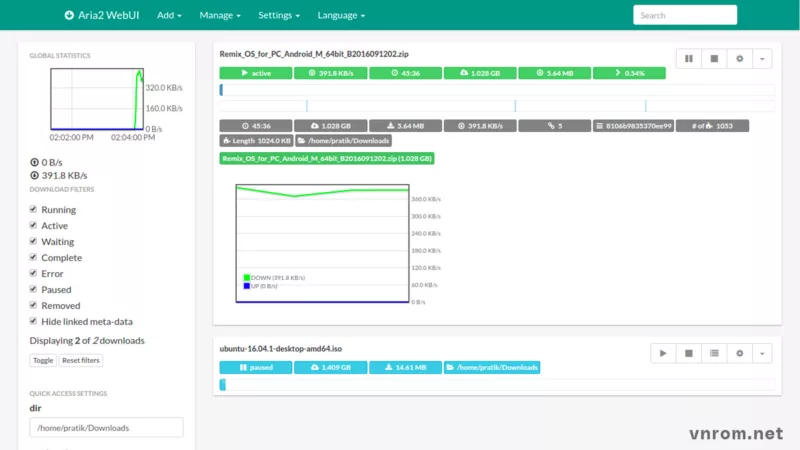Toggle the Complete filter checkbox
The height and width of the screenshot is (450, 800).
tap(33, 257)
